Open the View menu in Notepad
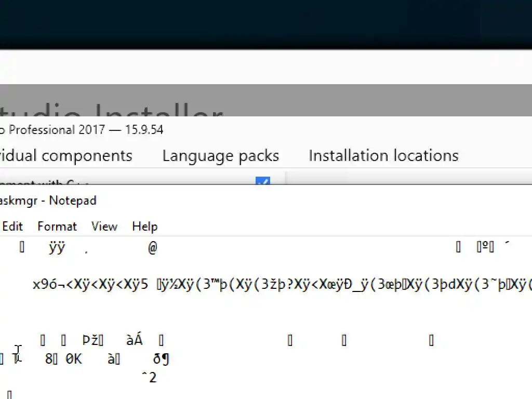The image size is (532, 399). [x=104, y=227]
